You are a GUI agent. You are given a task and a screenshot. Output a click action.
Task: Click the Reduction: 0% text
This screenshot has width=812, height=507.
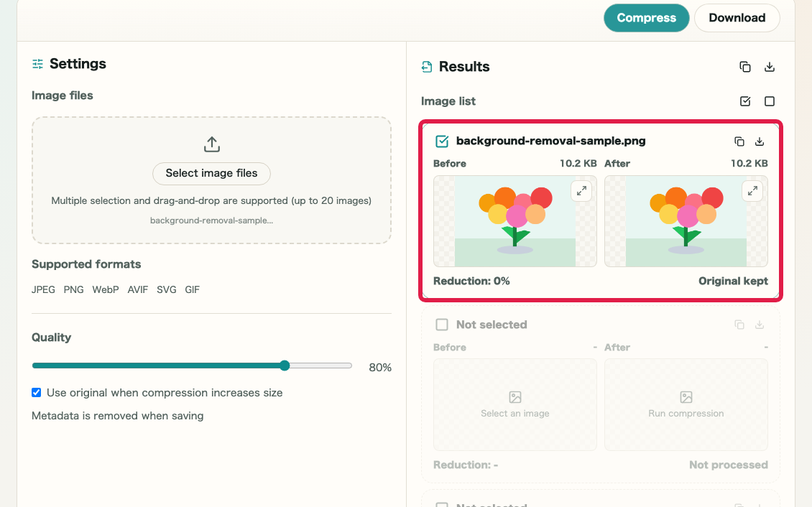[x=471, y=281]
